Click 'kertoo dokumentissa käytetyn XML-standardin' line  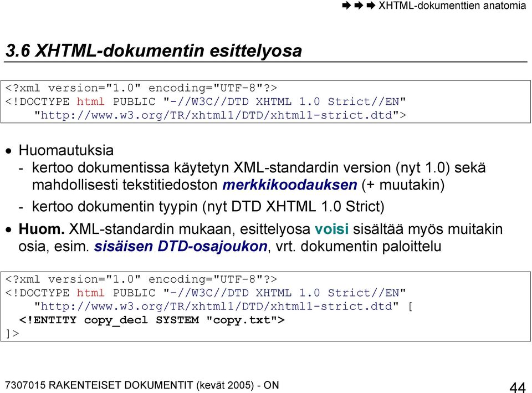point(259,167)
